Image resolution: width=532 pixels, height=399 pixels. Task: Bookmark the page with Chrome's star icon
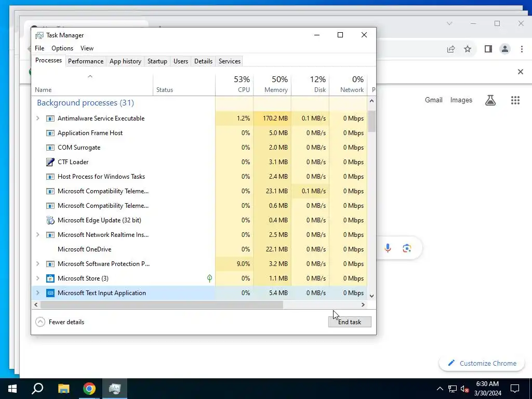468,49
